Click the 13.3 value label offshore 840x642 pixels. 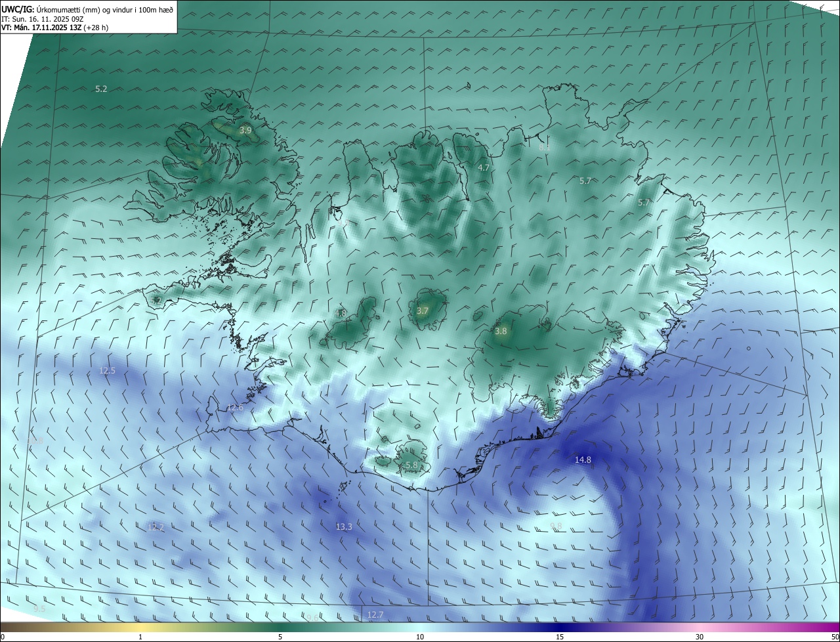[x=344, y=527]
